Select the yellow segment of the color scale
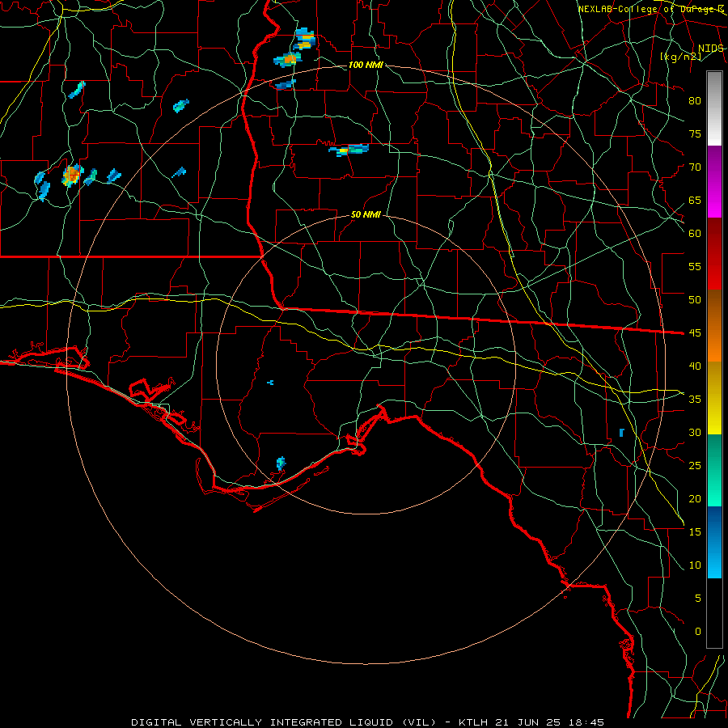Viewport: 728px width, 728px height. pyautogui.click(x=714, y=398)
